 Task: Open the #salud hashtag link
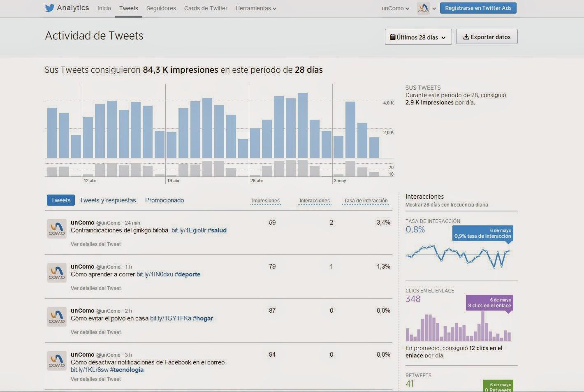click(217, 230)
